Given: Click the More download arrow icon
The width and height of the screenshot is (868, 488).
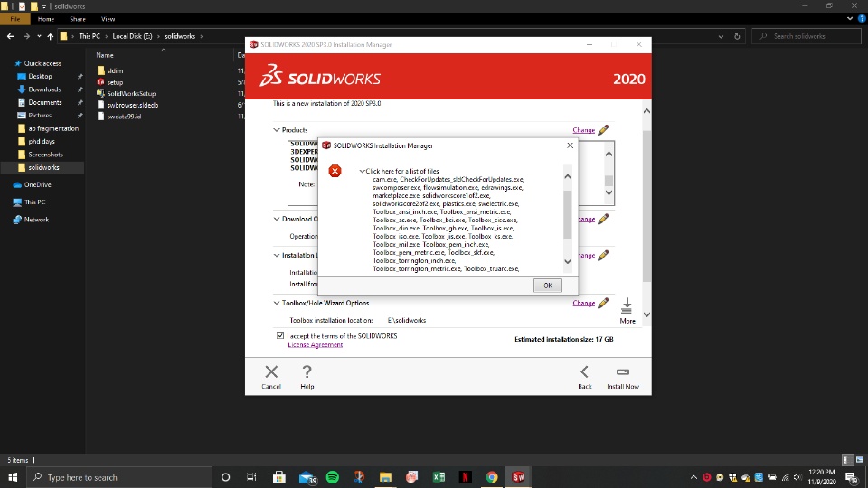Looking at the screenshot, I should click(627, 306).
